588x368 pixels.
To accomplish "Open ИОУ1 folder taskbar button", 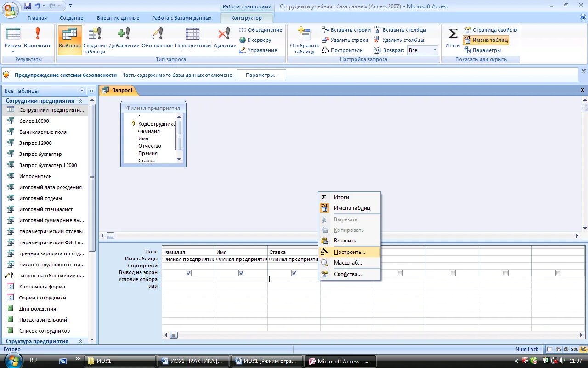I will pos(120,361).
